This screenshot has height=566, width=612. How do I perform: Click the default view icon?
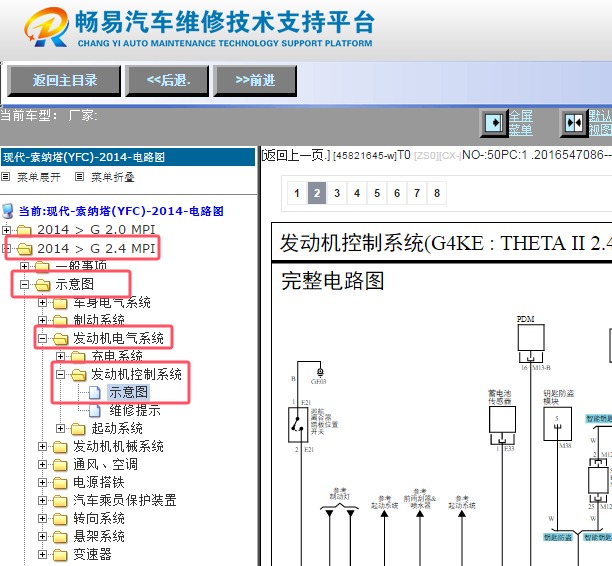click(574, 123)
